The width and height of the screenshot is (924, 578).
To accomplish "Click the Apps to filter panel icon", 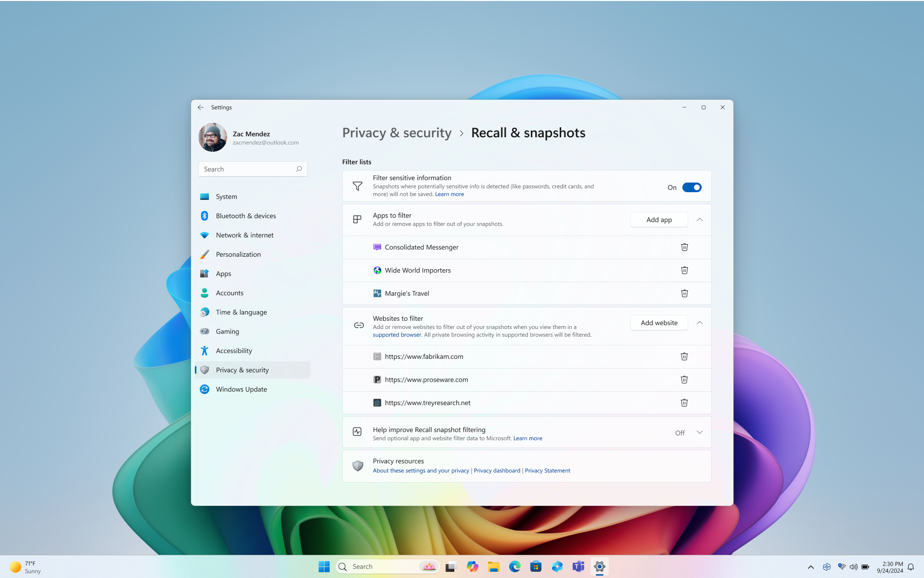I will tap(357, 219).
